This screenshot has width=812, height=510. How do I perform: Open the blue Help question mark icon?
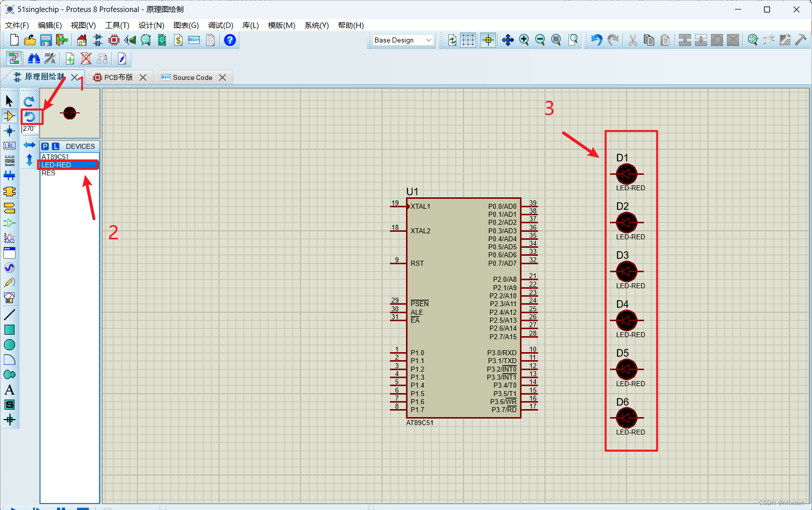(x=230, y=40)
